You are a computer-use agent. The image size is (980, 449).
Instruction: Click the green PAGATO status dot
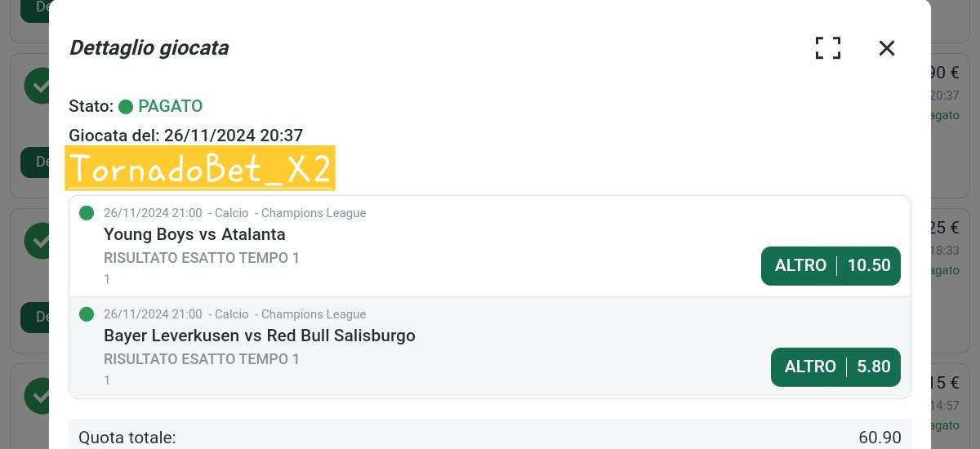[x=126, y=107]
